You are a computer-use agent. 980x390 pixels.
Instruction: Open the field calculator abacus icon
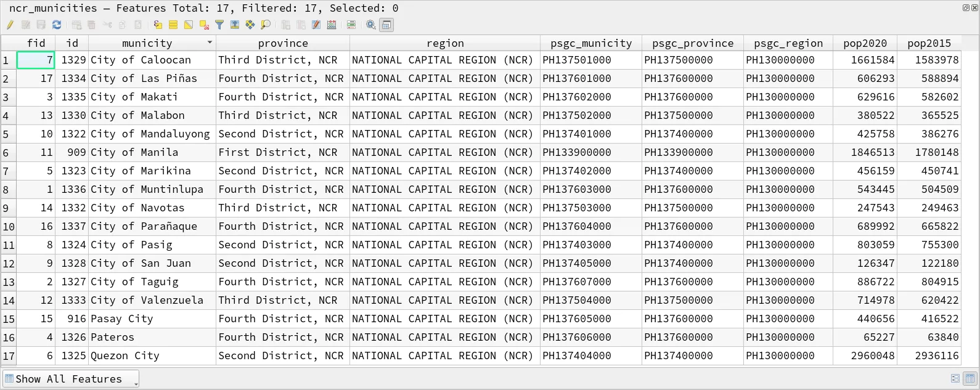tap(332, 25)
